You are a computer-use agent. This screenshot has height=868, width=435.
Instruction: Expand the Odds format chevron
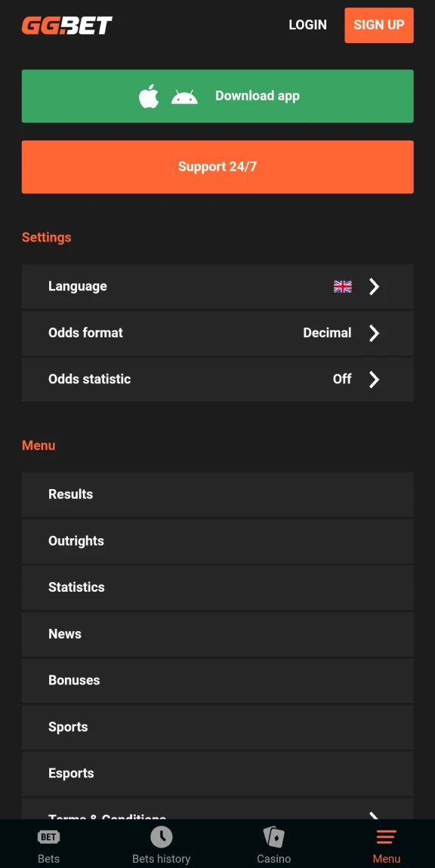point(374,333)
